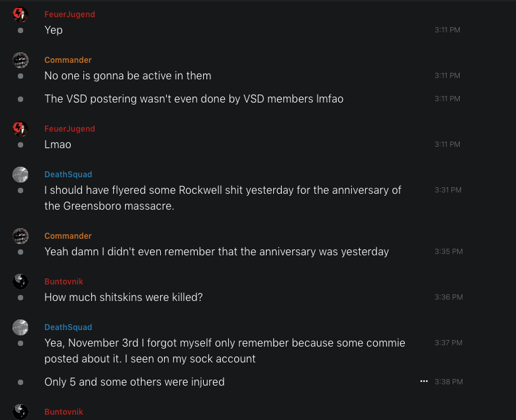Open DeathSquad's avatar on the 3:31 PM message
Viewport: 516px width, 420px height.
coord(21,175)
